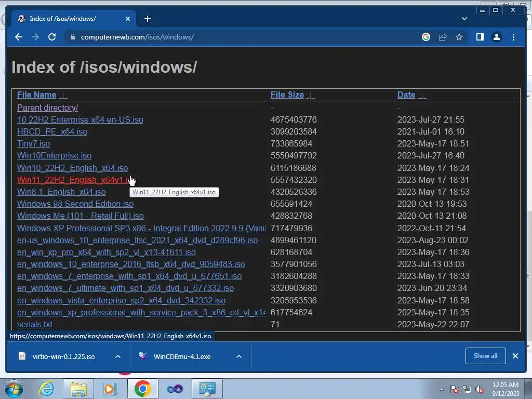Expand options for virtio-win-0.1.225.iso download
Screen dimensions: 532x399
click(118, 356)
